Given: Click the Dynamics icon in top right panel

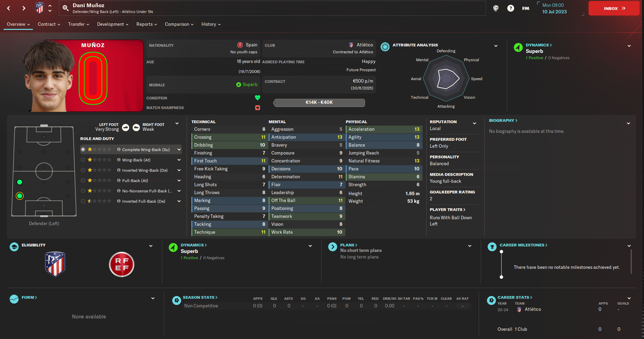Looking at the screenshot, I should click(x=518, y=47).
